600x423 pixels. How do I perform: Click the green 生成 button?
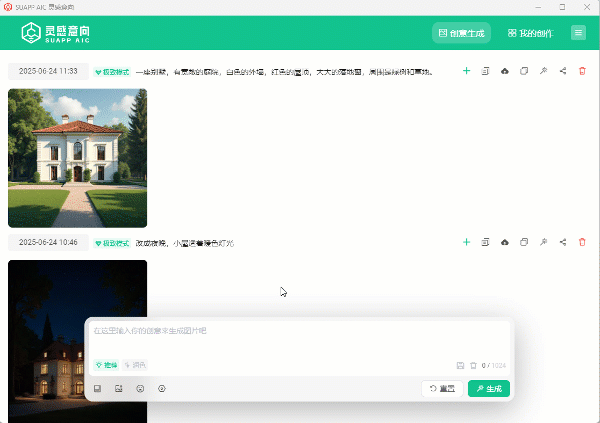488,388
